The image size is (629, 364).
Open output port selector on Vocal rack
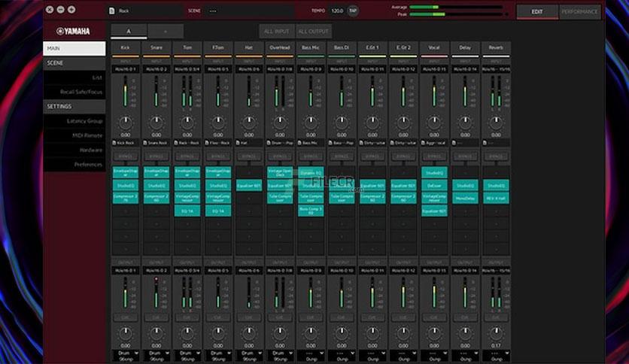[434, 271]
